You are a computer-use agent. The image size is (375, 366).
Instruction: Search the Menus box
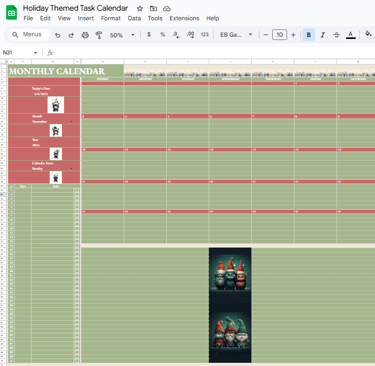tap(29, 35)
